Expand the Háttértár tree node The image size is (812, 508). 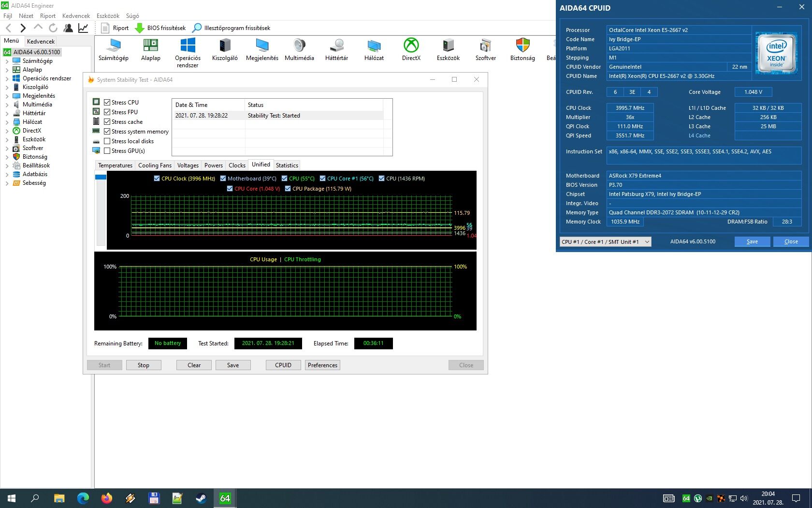point(7,114)
